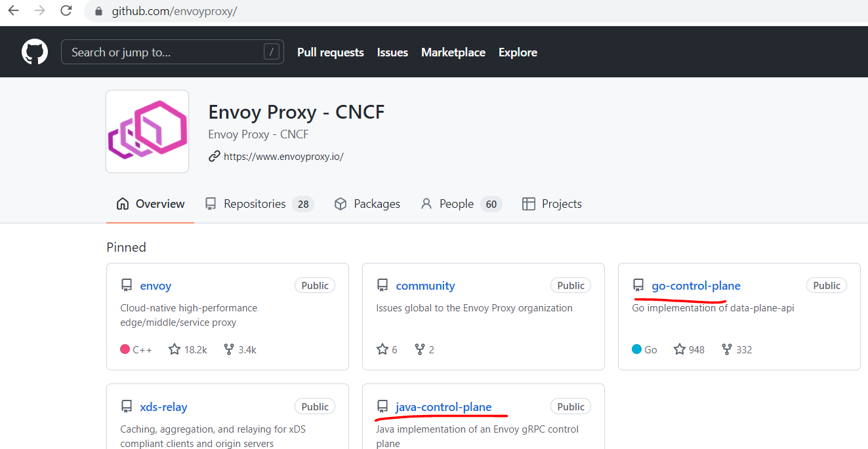
Task: Switch to the Overview tab
Action: click(150, 204)
